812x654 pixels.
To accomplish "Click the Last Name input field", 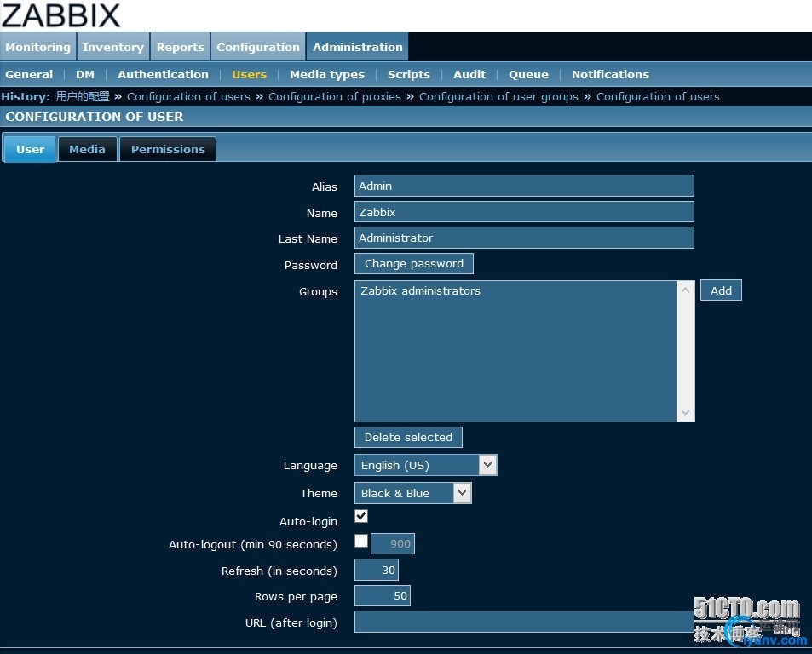I will [x=524, y=238].
